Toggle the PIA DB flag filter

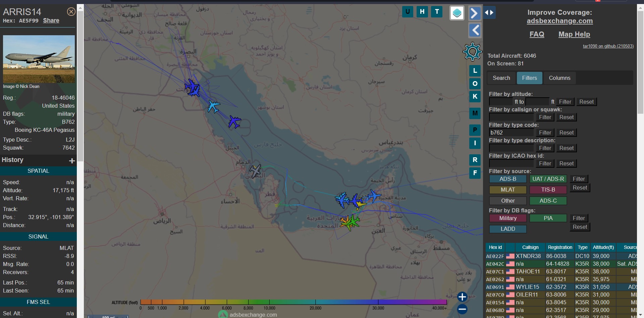(x=548, y=218)
